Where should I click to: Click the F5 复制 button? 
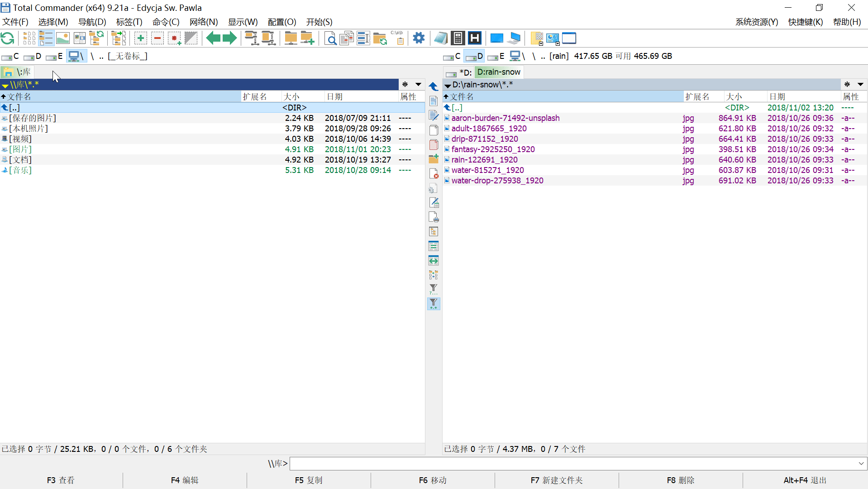309,480
